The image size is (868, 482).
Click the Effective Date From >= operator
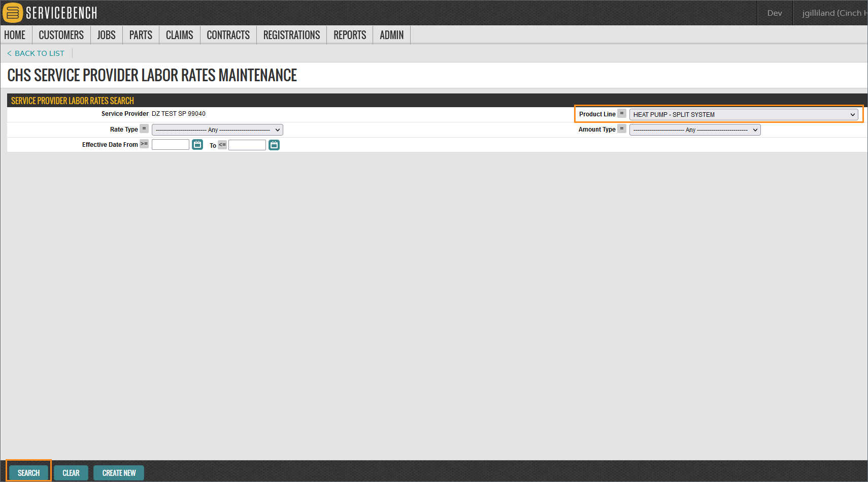tap(144, 144)
